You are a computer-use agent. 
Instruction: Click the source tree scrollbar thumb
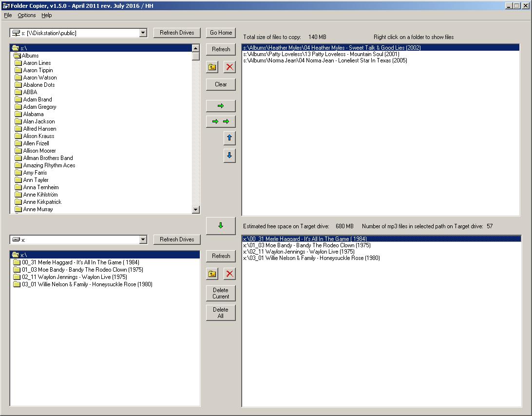(196, 56)
